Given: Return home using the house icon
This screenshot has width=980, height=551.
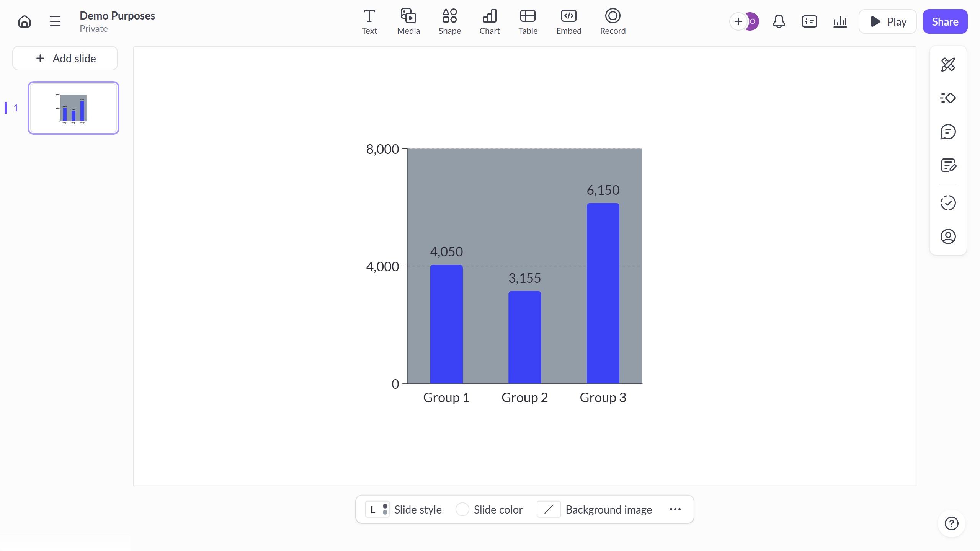Looking at the screenshot, I should [24, 21].
